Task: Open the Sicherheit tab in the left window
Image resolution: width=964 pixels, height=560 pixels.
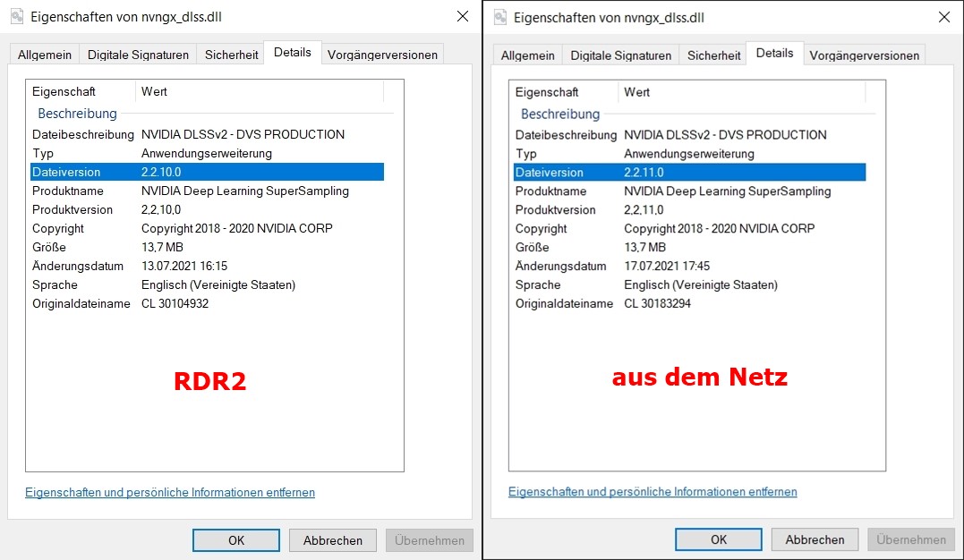Action: (231, 55)
